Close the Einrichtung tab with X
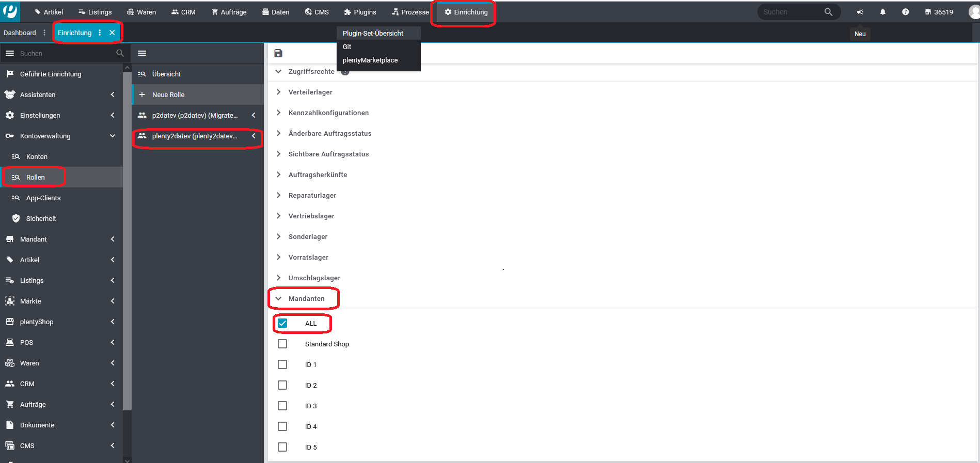 112,33
